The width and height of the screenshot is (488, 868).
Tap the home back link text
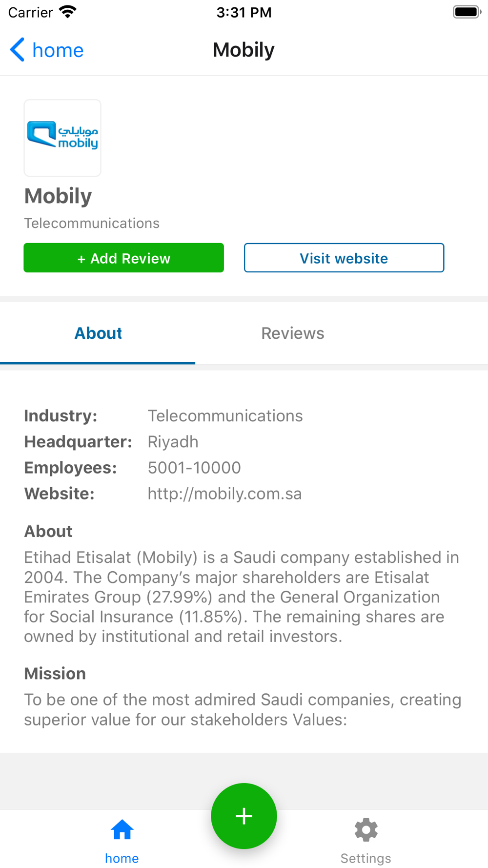[58, 50]
